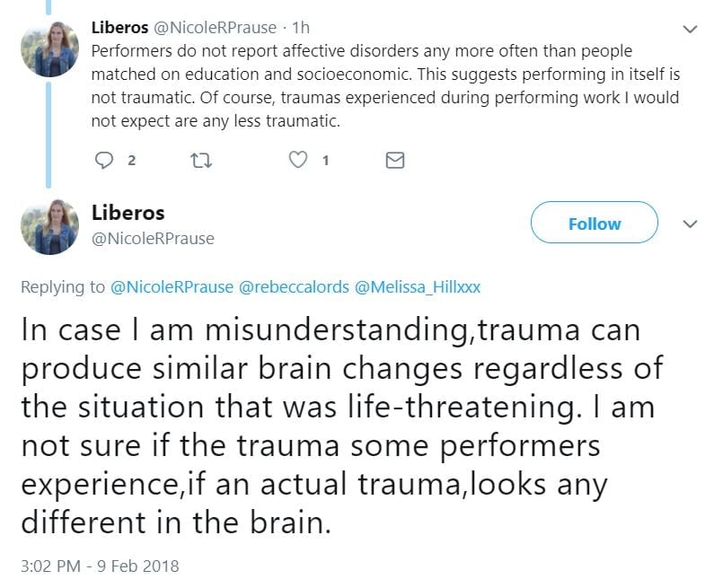The height and width of the screenshot is (588, 714).
Task: Click @NicoleRPrause handle under main Liberos name
Action: (x=153, y=238)
